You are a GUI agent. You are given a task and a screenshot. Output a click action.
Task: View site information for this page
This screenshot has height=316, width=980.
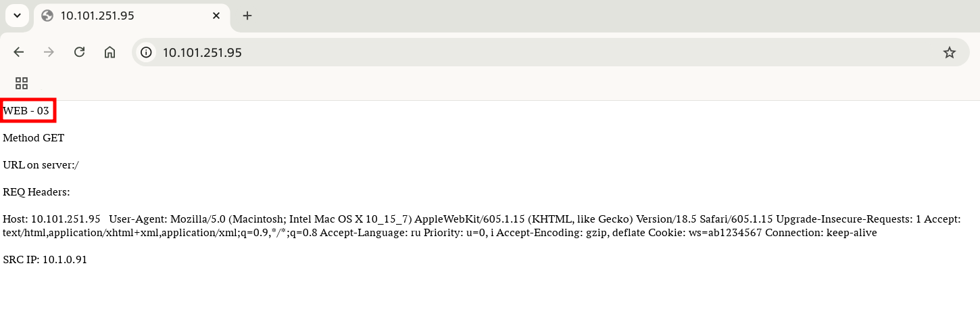click(x=147, y=52)
